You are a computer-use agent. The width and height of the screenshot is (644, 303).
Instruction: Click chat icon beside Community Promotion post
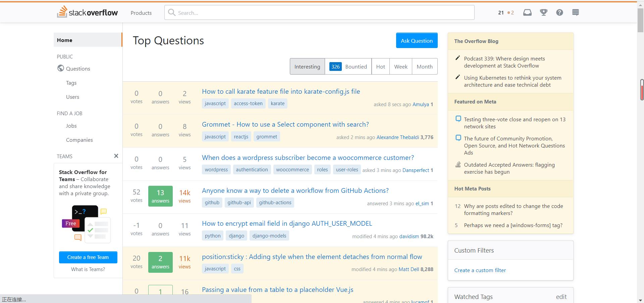pos(458,138)
